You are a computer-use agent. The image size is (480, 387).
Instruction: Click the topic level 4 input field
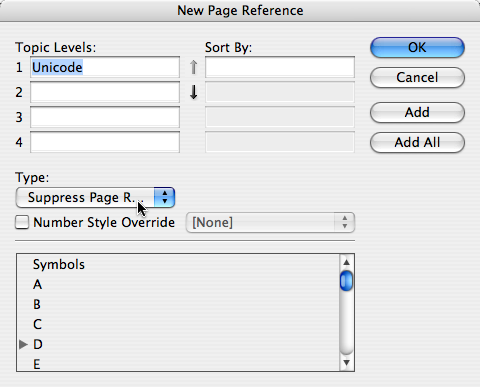tap(105, 142)
